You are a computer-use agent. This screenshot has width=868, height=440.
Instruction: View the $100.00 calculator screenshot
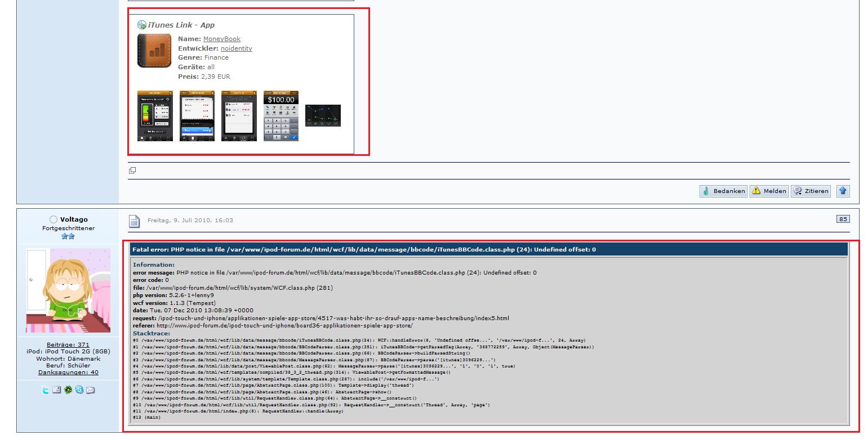281,115
